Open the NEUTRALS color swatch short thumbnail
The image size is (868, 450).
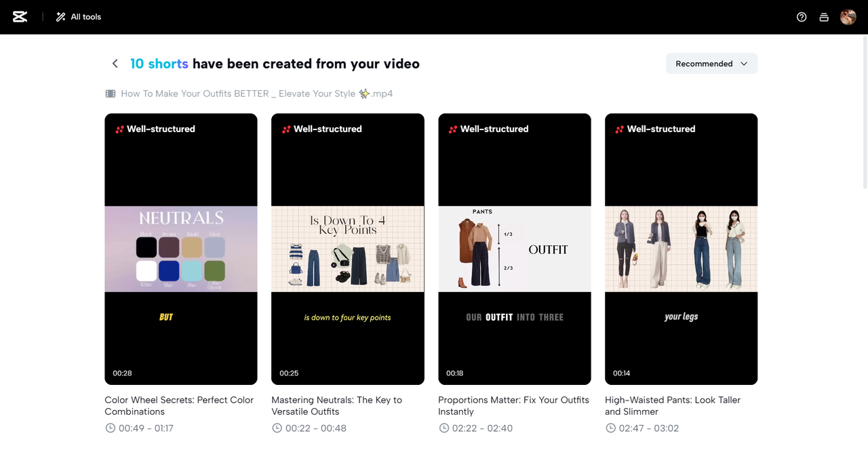point(181,249)
